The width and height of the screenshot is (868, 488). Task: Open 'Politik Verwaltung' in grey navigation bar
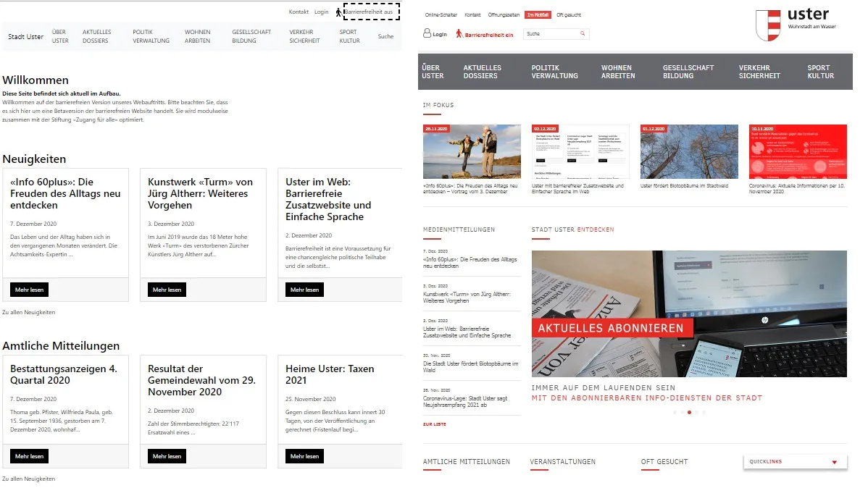[555, 72]
